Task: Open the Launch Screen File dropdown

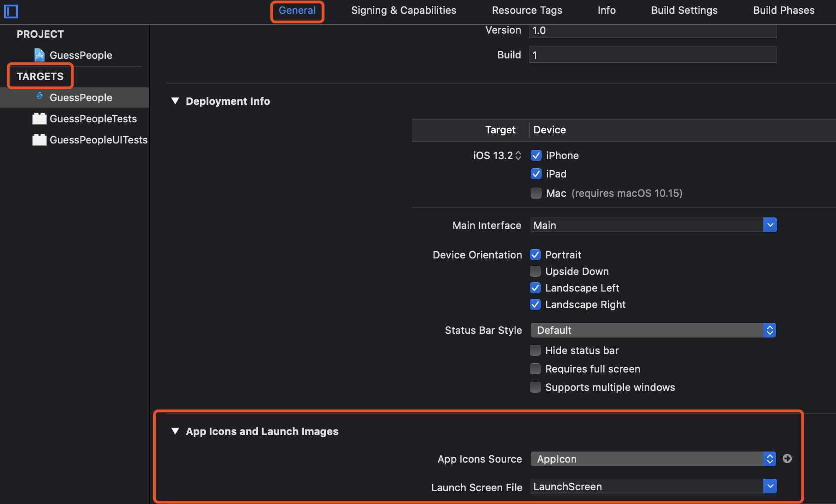Action: click(770, 486)
